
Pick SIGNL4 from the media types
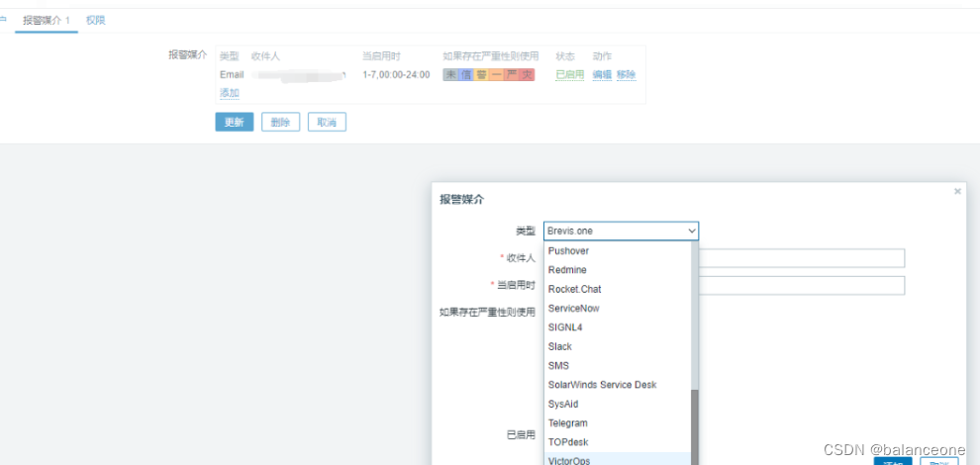(x=617, y=327)
